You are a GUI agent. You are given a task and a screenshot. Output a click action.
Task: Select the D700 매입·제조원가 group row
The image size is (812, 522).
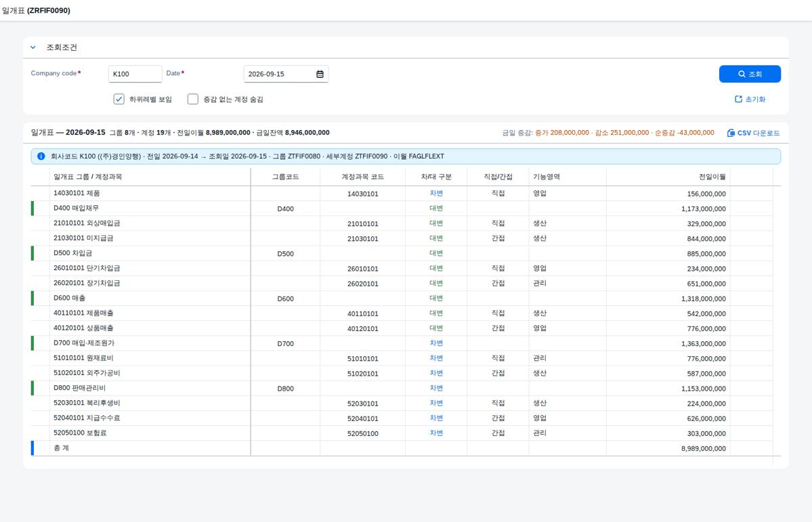pyautogui.click(x=406, y=343)
